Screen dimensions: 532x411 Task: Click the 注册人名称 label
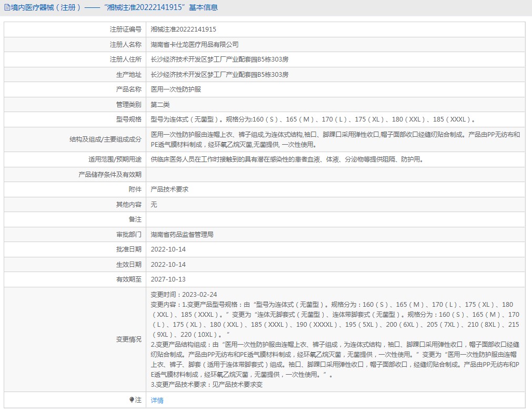126,44
